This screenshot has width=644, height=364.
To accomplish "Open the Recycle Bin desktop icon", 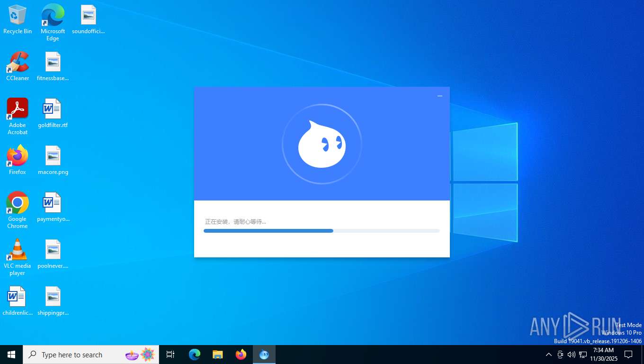I will [18, 20].
